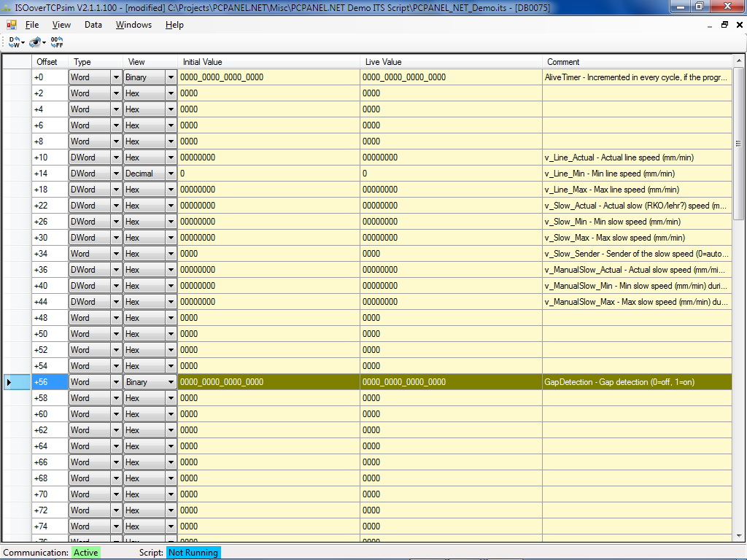Viewport: 747px width, 560px height.
Task: Click Initial Value cell of offset +14
Action: pos(268,174)
